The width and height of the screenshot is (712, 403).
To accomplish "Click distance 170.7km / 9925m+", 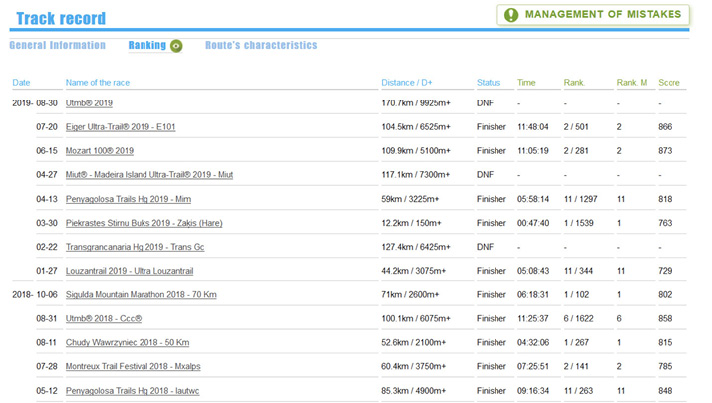I will [416, 103].
